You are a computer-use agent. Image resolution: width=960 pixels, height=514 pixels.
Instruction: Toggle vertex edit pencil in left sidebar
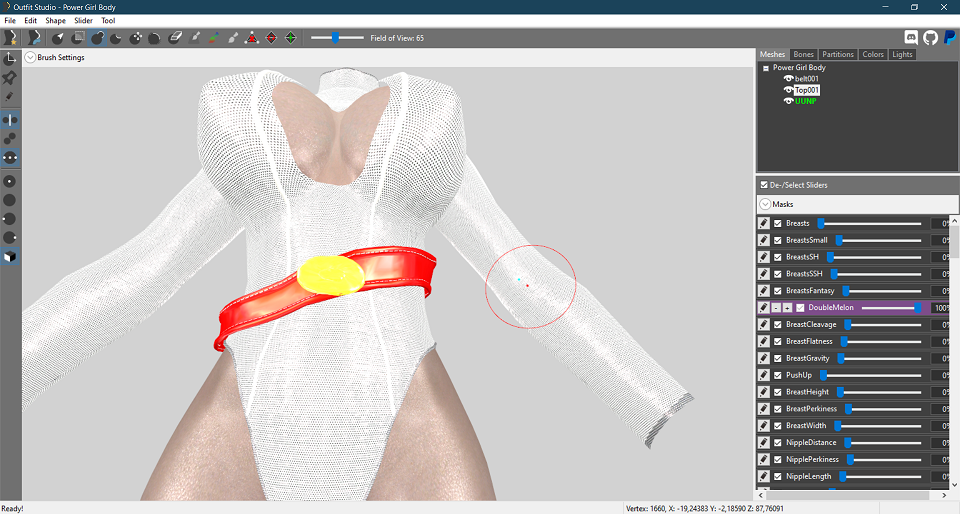[x=10, y=97]
